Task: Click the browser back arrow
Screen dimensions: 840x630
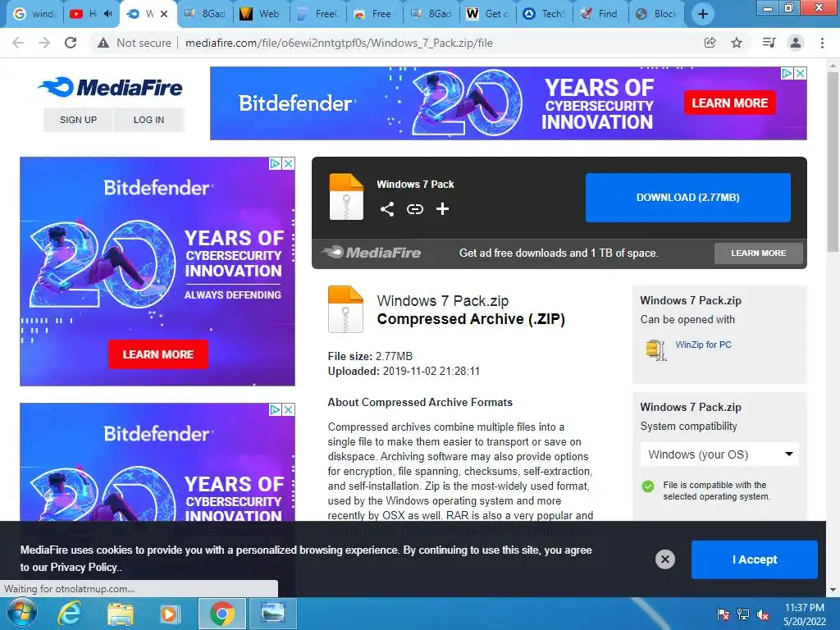Action: point(18,43)
